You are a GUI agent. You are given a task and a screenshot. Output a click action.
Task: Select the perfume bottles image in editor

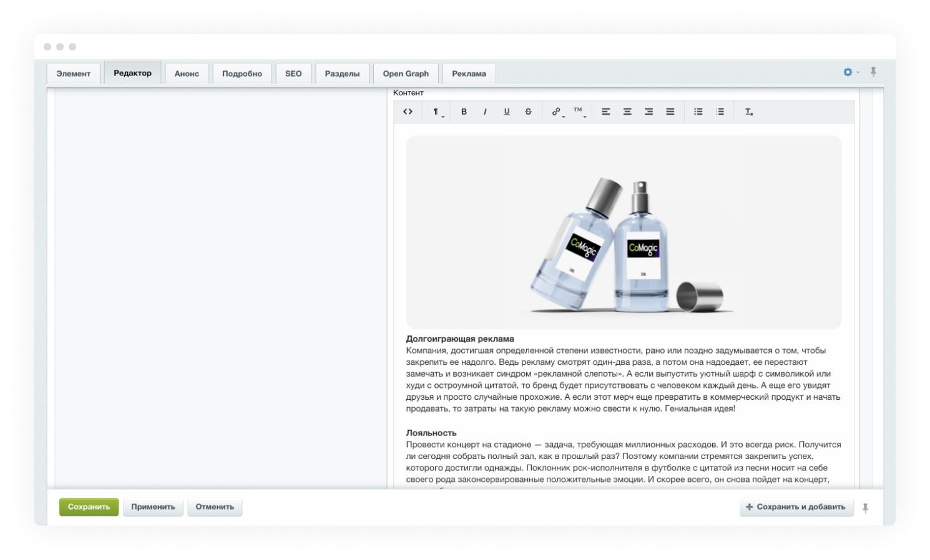click(624, 232)
